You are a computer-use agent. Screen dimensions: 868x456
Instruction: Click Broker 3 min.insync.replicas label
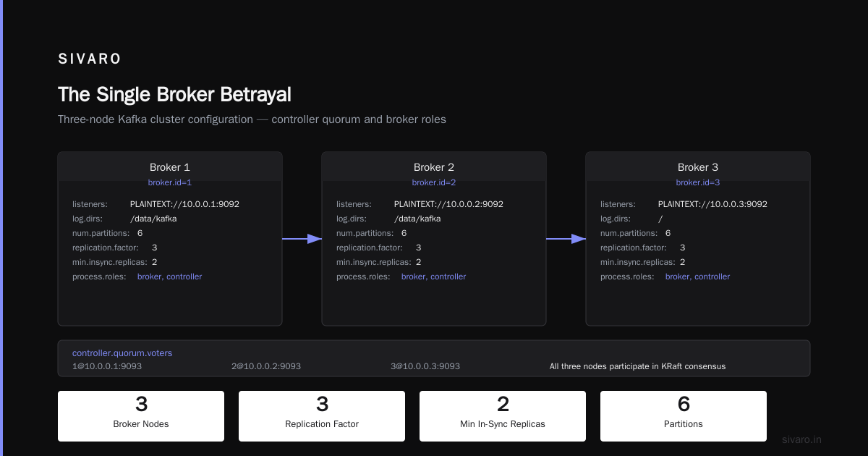point(638,262)
